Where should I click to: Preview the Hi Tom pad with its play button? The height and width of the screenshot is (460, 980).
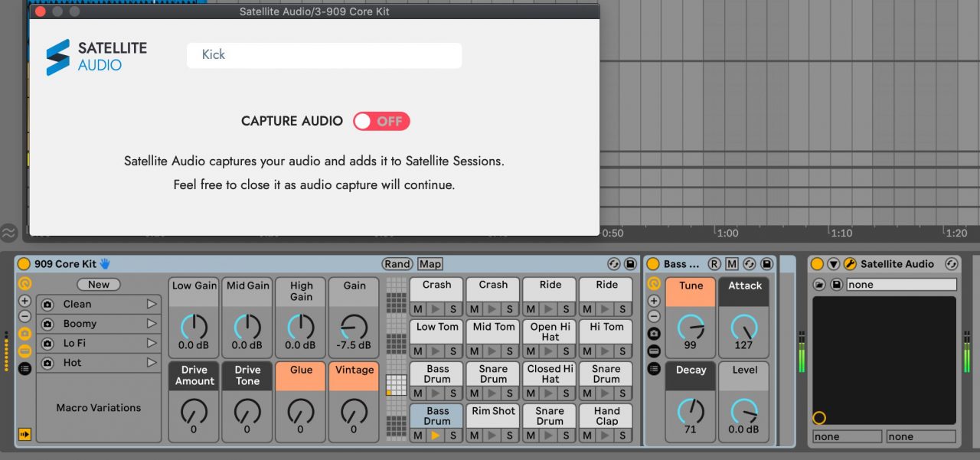(x=606, y=351)
